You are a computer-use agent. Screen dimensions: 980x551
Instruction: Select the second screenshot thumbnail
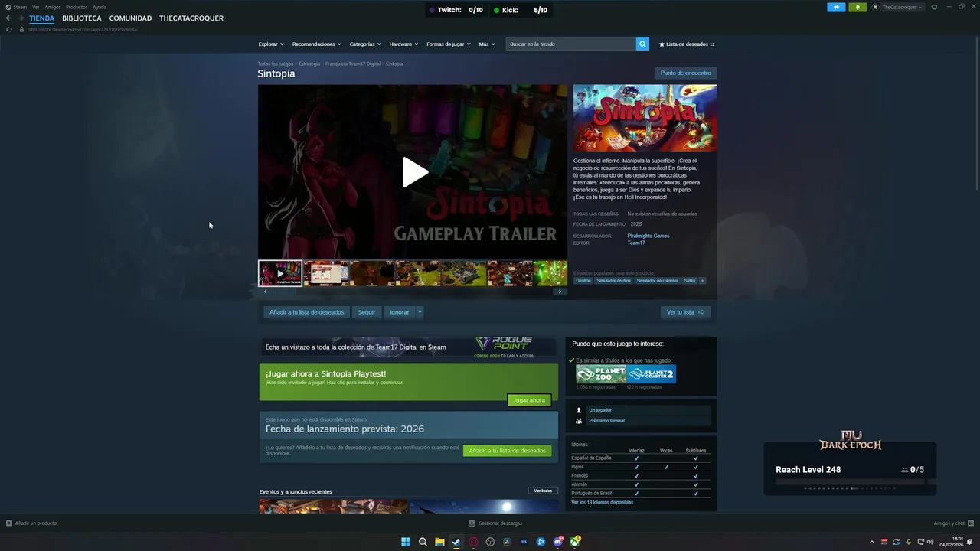click(x=326, y=273)
